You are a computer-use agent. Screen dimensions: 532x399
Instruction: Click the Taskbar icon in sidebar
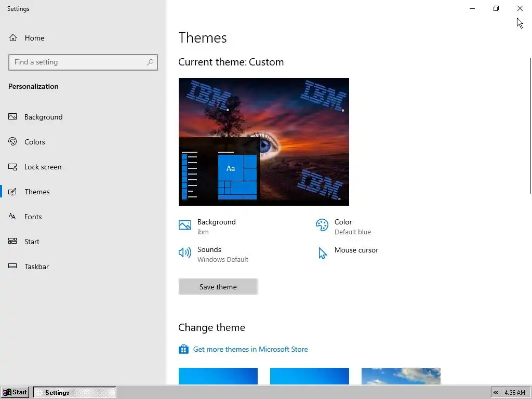(12, 266)
